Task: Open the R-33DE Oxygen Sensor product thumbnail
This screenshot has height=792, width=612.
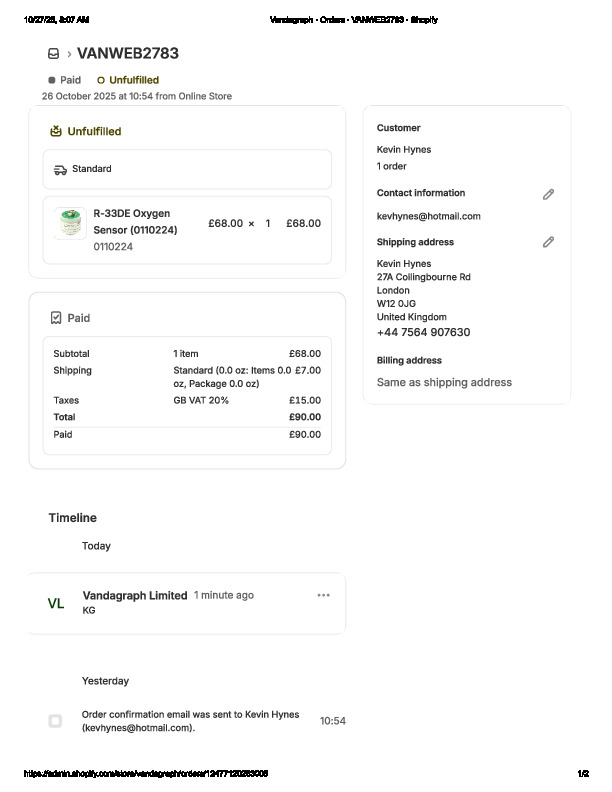Action: coord(70,223)
